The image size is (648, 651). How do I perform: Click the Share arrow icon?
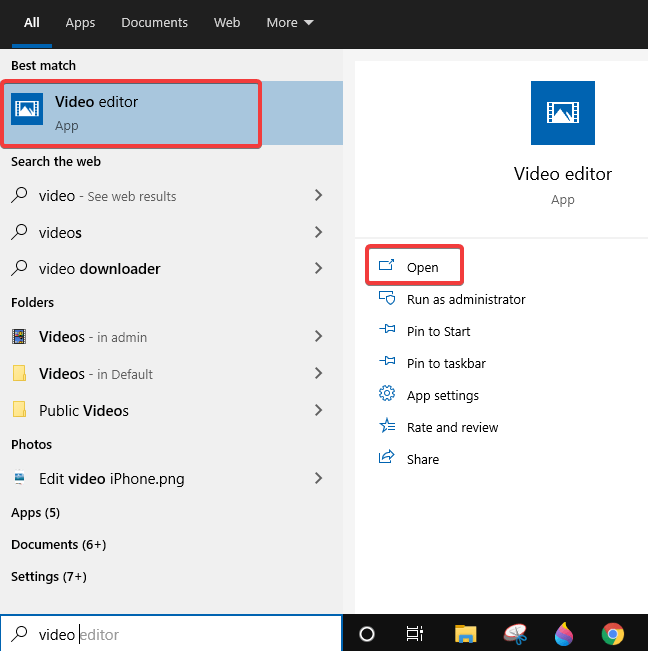coord(386,457)
